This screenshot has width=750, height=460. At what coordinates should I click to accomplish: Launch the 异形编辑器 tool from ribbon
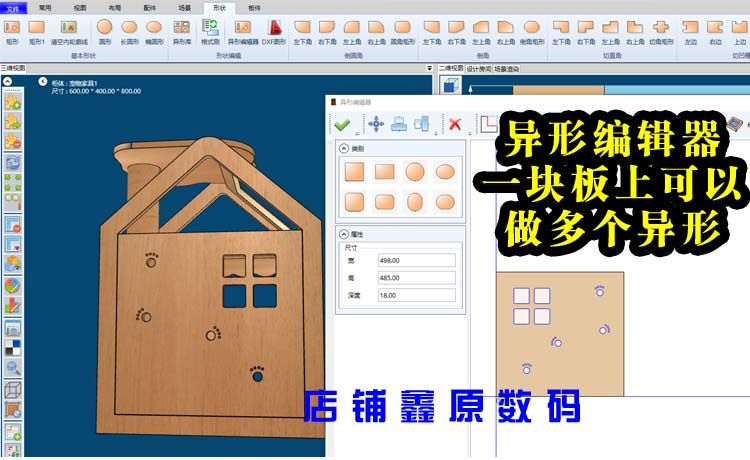coord(242,31)
